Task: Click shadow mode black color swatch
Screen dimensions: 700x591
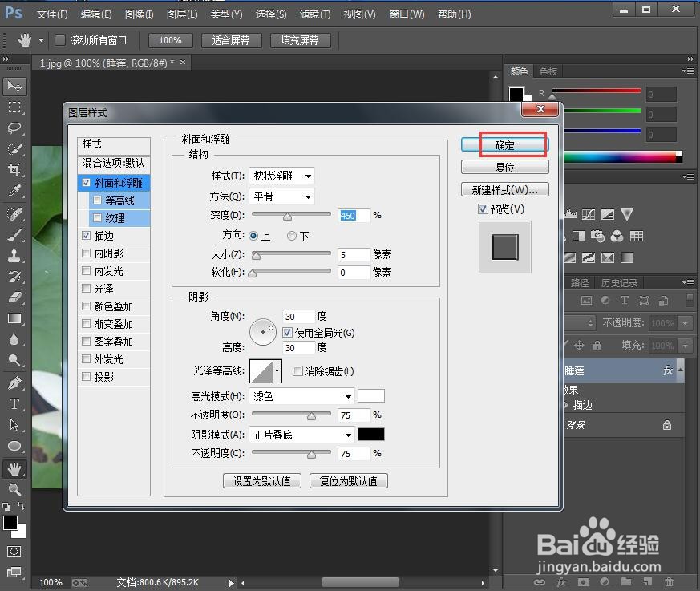Action: 371,435
